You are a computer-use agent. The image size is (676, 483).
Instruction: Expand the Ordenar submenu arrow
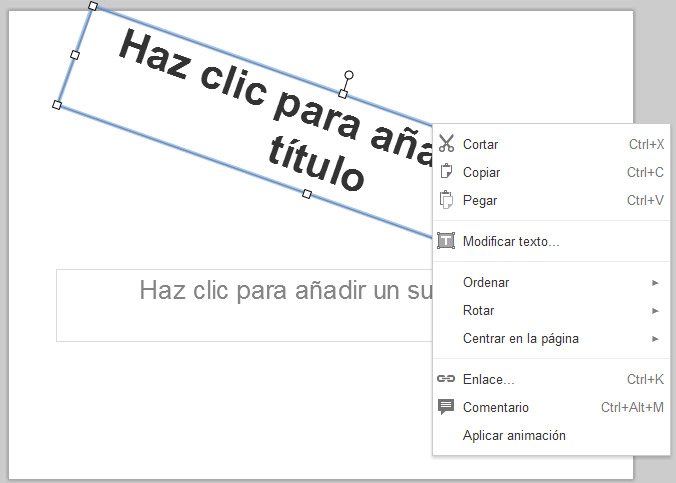(x=656, y=283)
